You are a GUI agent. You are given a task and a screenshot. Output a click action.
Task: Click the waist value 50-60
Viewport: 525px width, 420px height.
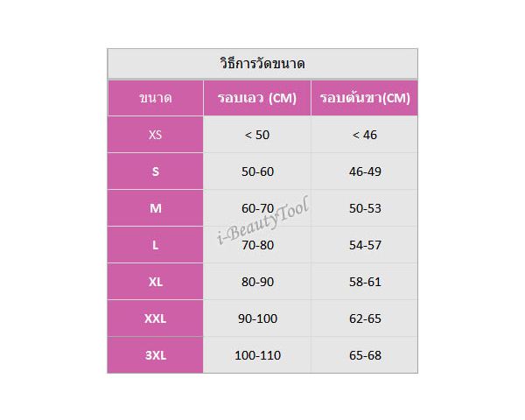[x=257, y=171]
